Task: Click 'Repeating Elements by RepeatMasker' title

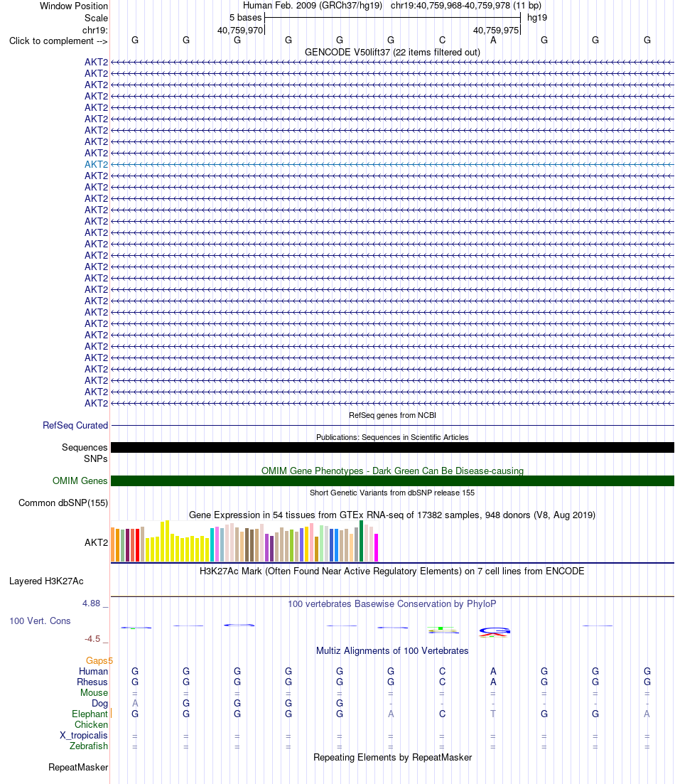Action: (x=392, y=758)
